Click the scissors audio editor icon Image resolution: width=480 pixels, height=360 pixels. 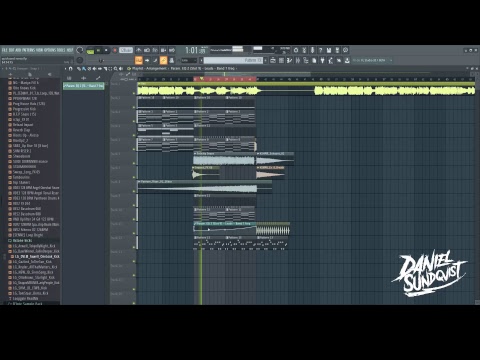pyautogui.click(x=304, y=50)
